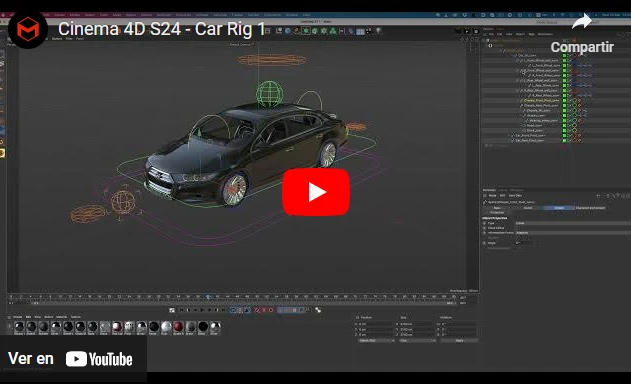Open the 'Cinema 4D S24 - Car Rig 1' title link
This screenshot has height=384, width=631.
(x=161, y=29)
